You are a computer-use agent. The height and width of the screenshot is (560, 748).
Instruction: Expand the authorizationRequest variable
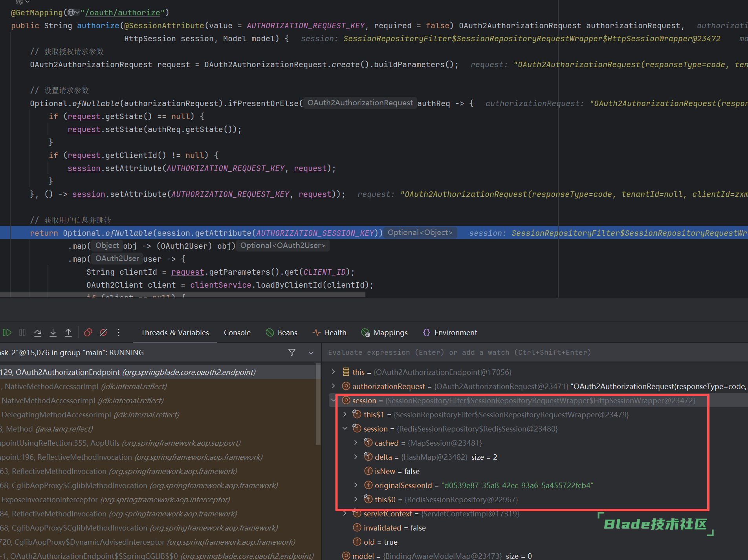click(334, 386)
